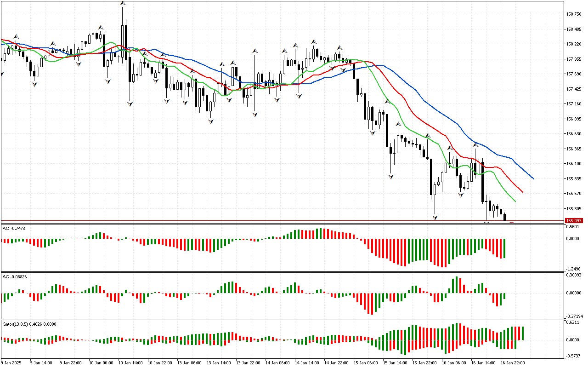Pick the 10 Jan 06:00 time label
588x368 pixels.
click(101, 362)
